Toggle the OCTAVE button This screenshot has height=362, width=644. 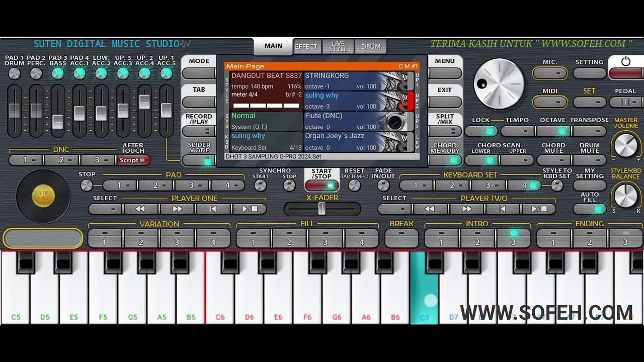point(553,132)
